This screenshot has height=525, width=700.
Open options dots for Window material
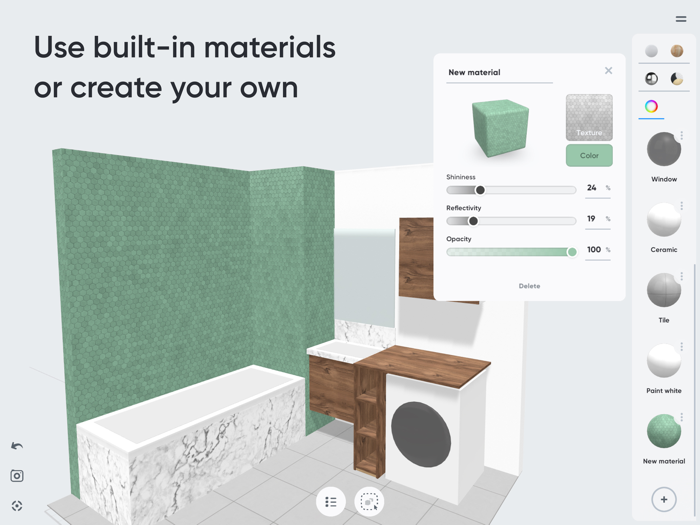[x=682, y=135]
